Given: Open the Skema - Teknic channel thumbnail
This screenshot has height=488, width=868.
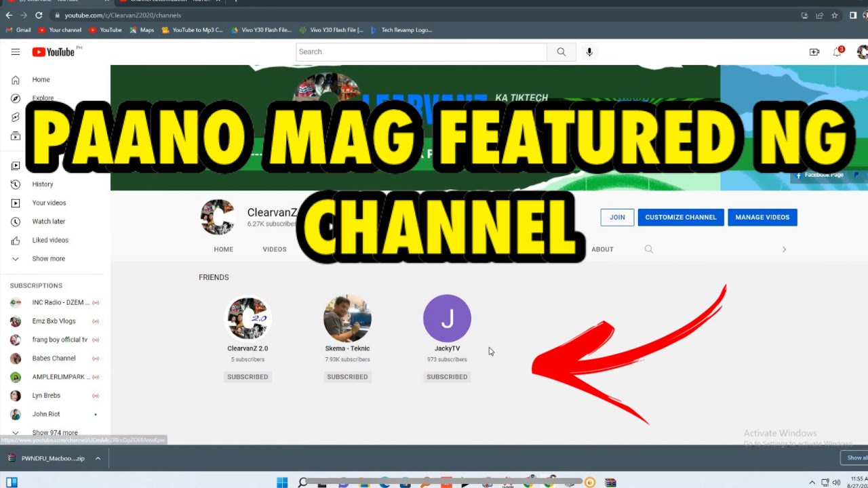Looking at the screenshot, I should (347, 319).
